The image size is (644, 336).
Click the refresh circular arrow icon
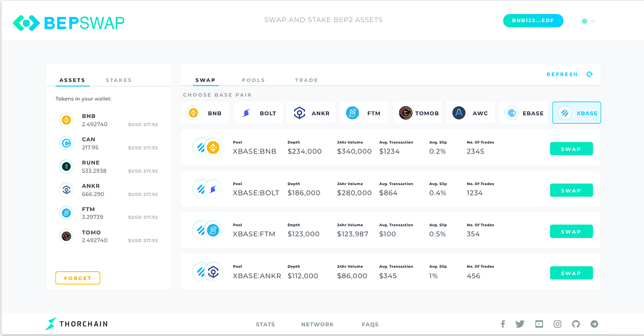(589, 74)
